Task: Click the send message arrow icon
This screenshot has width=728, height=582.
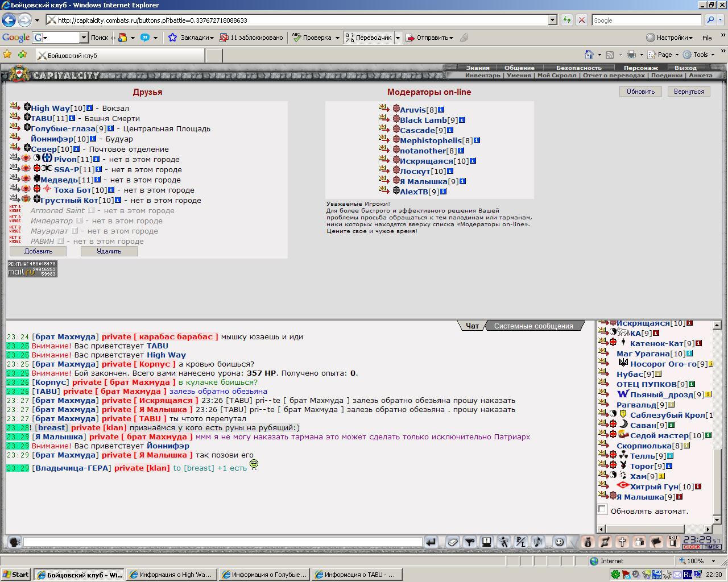Action: tap(431, 542)
